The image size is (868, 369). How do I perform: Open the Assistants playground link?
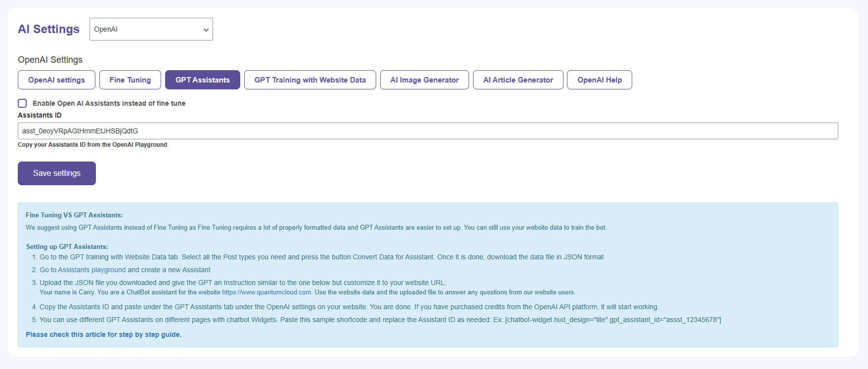pyautogui.click(x=91, y=270)
